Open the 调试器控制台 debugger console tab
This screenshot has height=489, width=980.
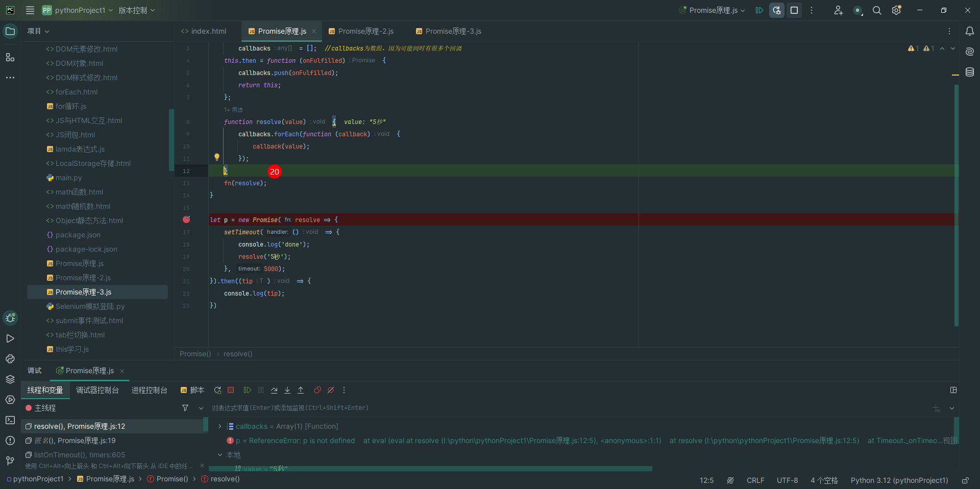click(97, 390)
